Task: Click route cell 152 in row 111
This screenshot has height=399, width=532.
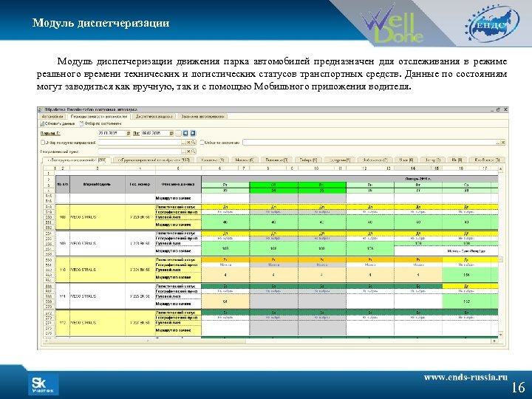Action: 466,301
